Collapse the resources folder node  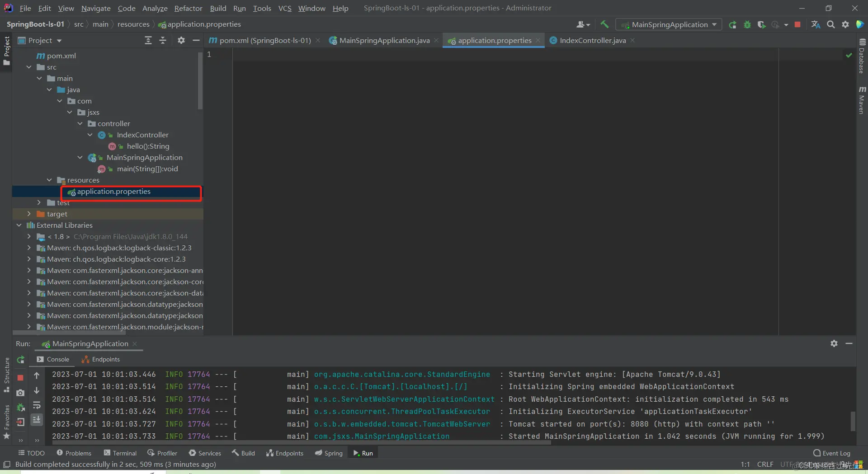[49, 180]
